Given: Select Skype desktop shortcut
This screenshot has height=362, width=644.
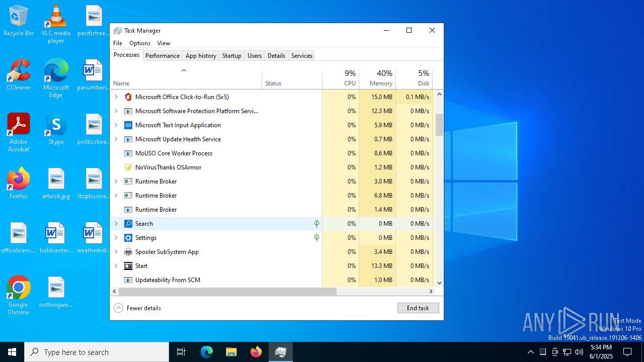Looking at the screenshot, I should (56, 129).
